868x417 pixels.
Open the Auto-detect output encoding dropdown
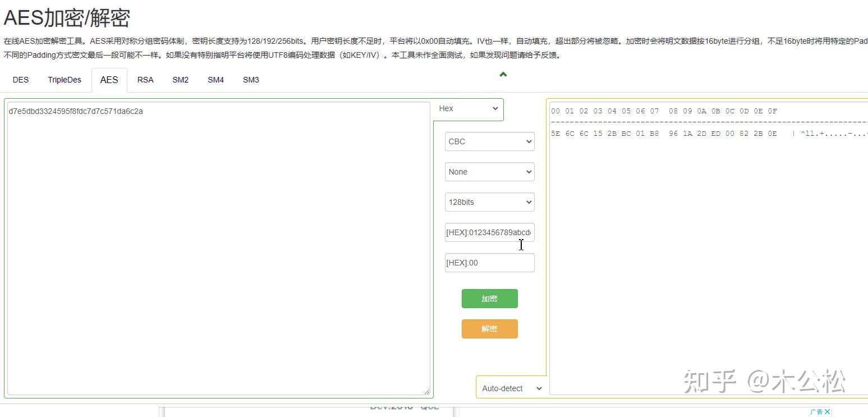510,388
